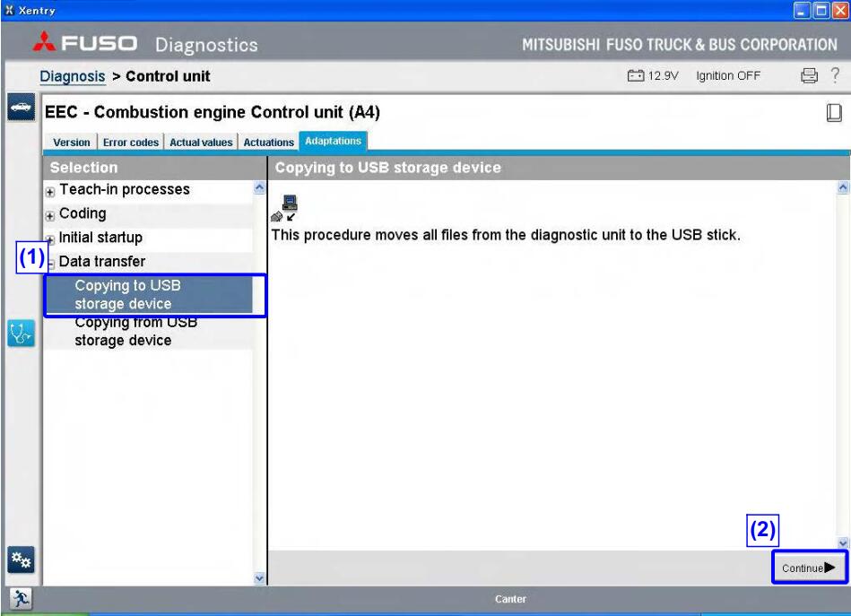This screenshot has height=616, width=851.
Task: Click the document page icon beside title
Action: coord(834,112)
